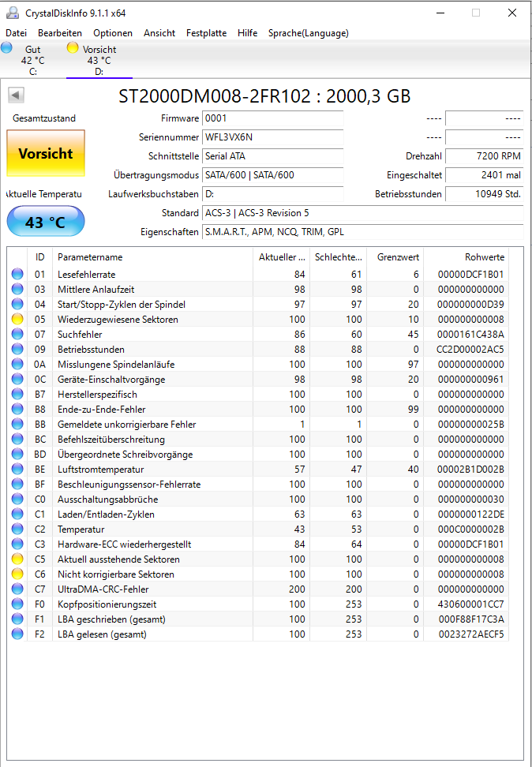Click the Grenzwert column header
This screenshot has height=767, width=532.
click(395, 257)
